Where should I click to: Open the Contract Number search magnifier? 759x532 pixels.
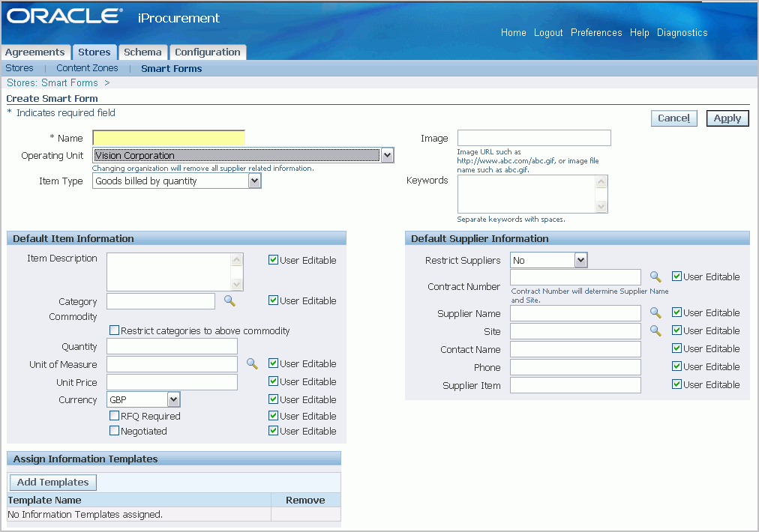pos(655,276)
